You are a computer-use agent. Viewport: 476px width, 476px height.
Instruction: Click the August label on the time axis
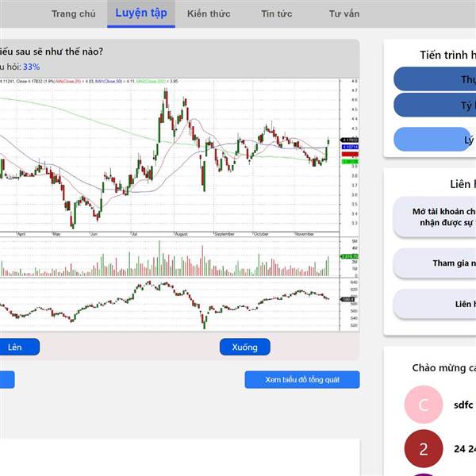181,234
